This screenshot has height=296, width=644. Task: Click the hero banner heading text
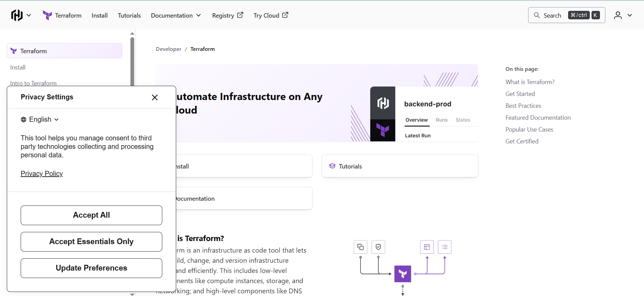[x=249, y=103]
